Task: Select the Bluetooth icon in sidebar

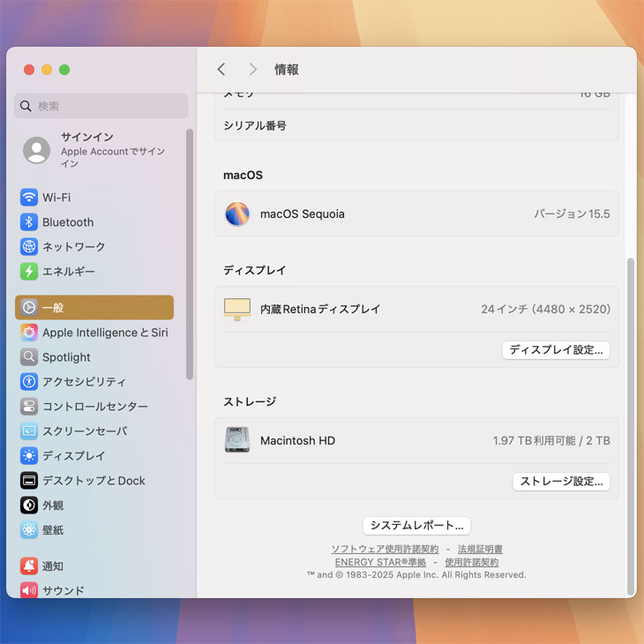Action: pyautogui.click(x=29, y=222)
